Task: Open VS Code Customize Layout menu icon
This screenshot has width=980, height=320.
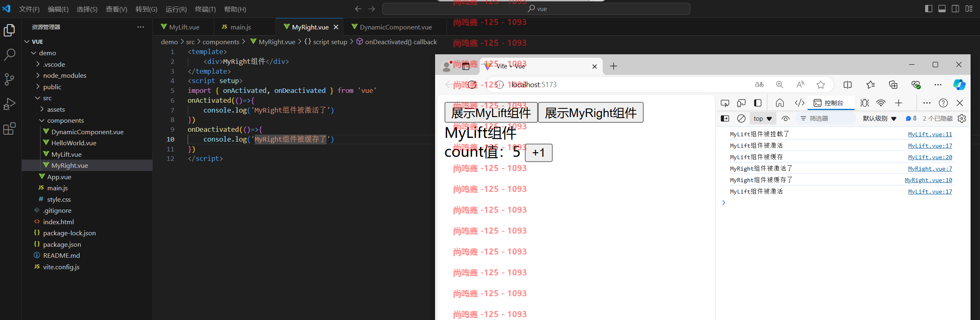Action: click(x=969, y=9)
